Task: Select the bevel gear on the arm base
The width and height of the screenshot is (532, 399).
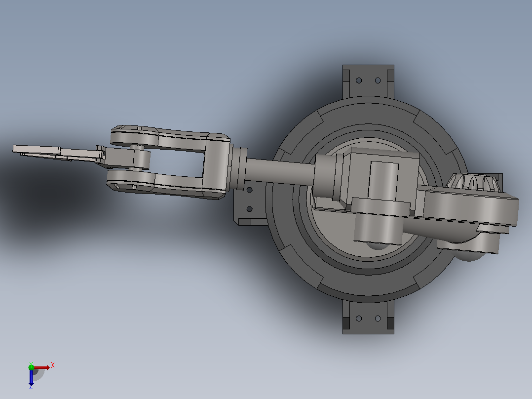Action: tap(474, 182)
